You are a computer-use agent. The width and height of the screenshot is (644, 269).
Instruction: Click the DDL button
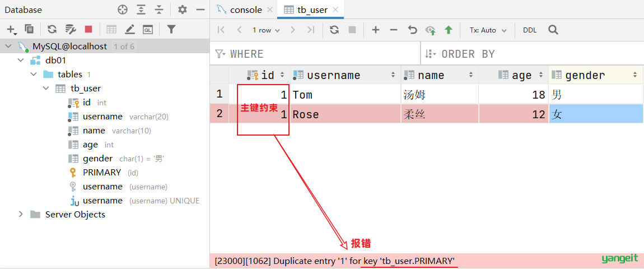pos(530,30)
